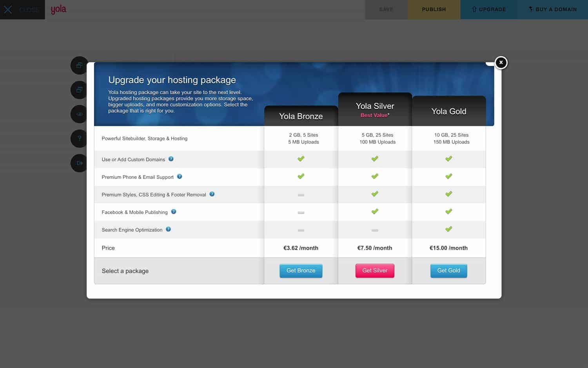
Task: Click the Get Gold button
Action: click(x=449, y=271)
